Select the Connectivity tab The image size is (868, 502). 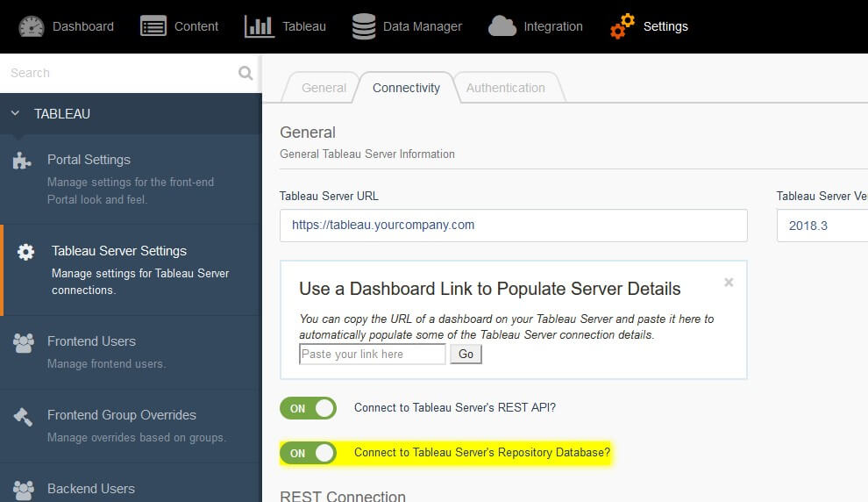click(406, 88)
